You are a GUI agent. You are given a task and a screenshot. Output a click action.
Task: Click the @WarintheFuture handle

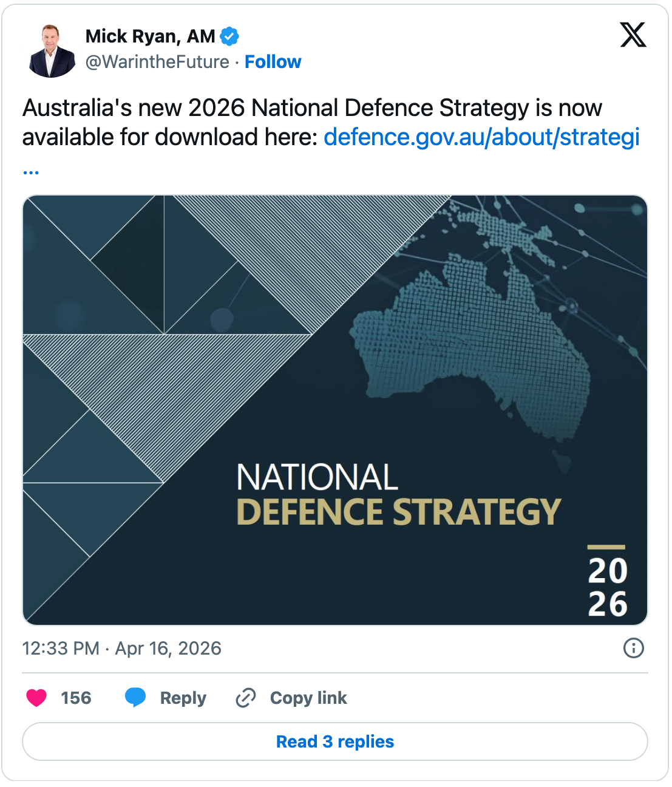point(157,62)
